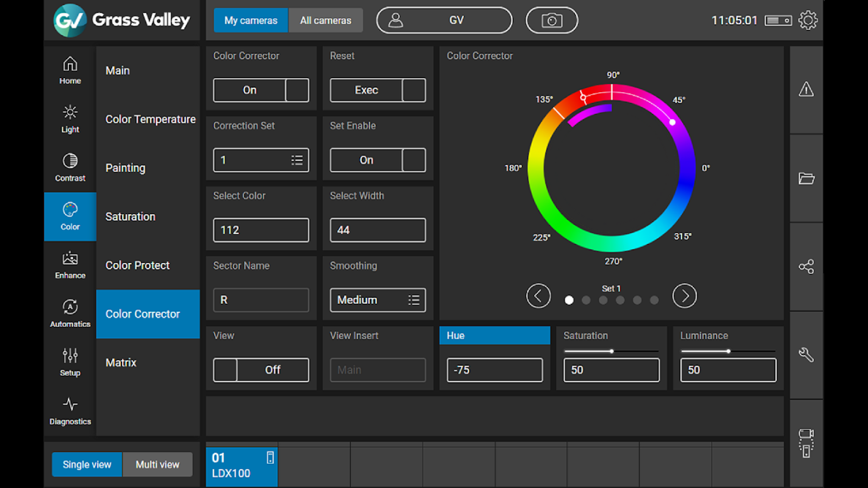Open the camera remote control icon
Viewport: 868px width, 488px height.
[x=806, y=443]
